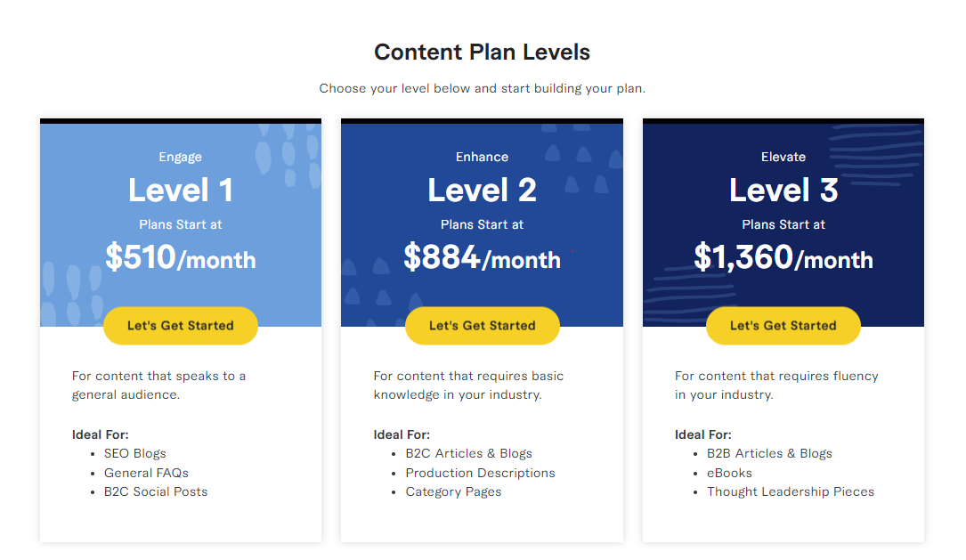Click the Content Plan Levels title
The width and height of the screenshot is (966, 560).
[x=482, y=53]
